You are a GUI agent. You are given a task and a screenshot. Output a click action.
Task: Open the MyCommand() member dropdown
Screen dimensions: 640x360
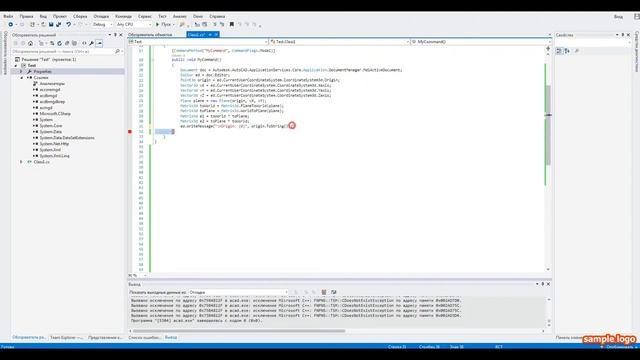(481, 42)
